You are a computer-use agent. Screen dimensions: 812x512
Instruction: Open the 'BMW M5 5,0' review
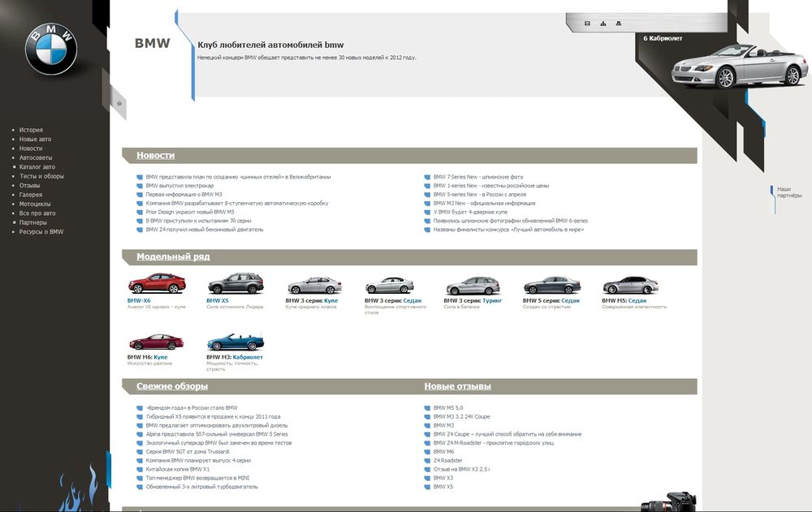pyautogui.click(x=448, y=408)
